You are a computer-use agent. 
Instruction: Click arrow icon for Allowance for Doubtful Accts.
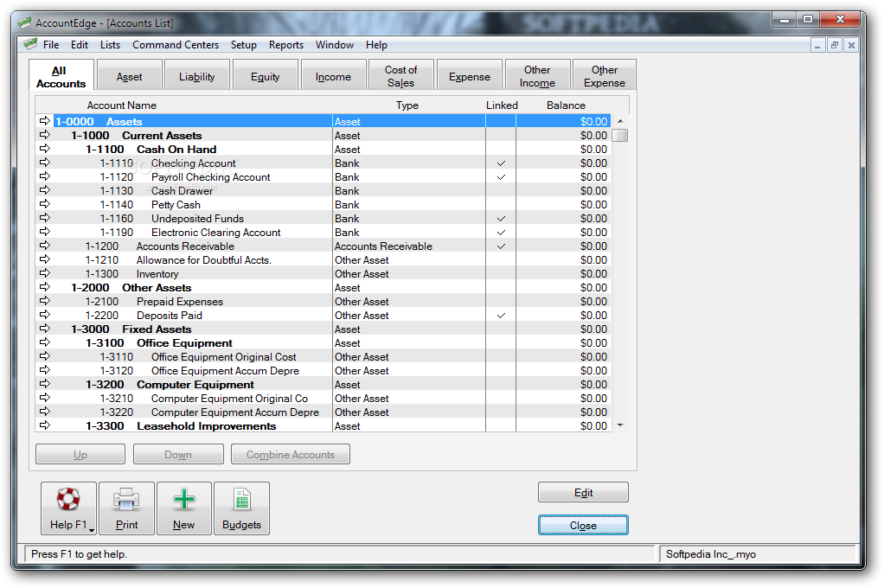click(45, 259)
